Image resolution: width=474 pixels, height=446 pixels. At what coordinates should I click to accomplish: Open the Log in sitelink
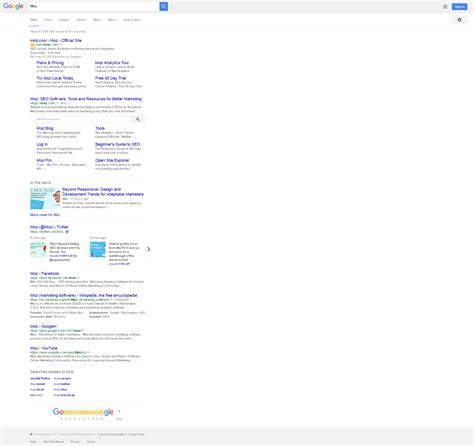[42, 144]
